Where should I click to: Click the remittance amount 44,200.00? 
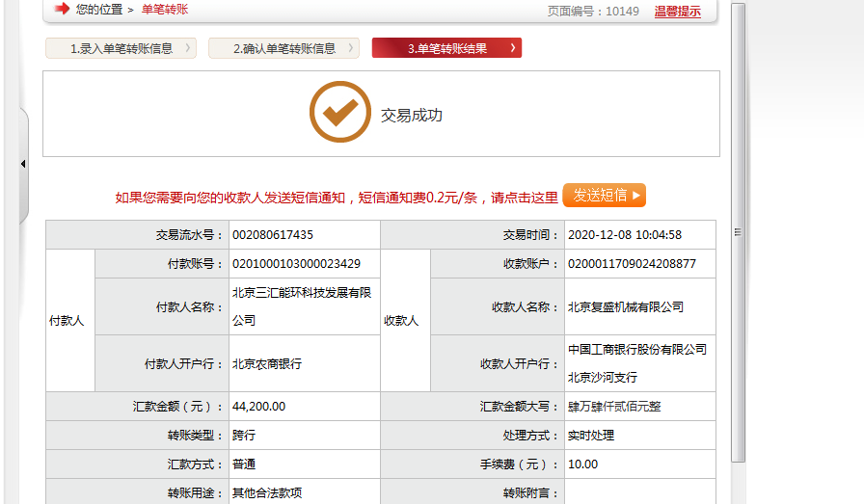coord(258,407)
